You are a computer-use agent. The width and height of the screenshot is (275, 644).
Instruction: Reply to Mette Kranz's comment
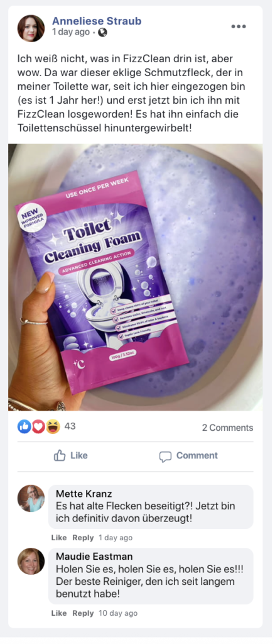click(x=84, y=538)
